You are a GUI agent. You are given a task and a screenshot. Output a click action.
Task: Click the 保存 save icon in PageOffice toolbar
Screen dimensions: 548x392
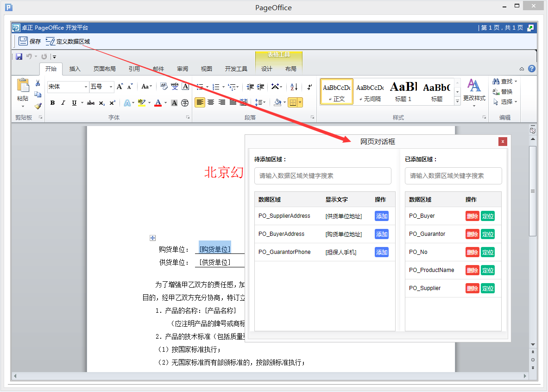pyautogui.click(x=23, y=41)
